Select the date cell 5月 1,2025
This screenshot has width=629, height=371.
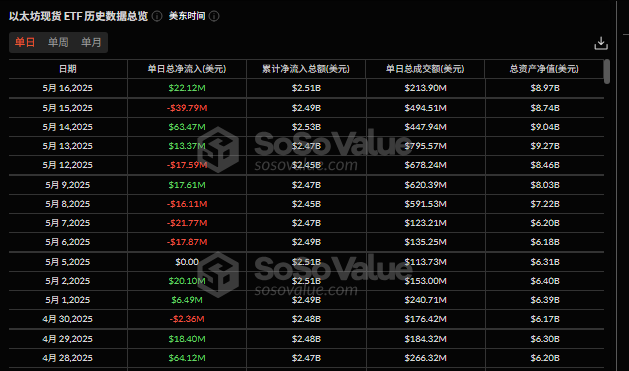tap(67, 300)
